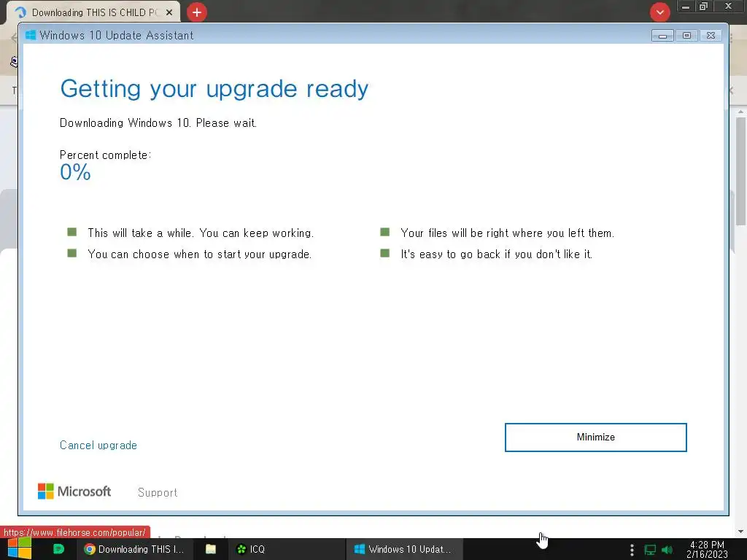The height and width of the screenshot is (560, 747).
Task: Close the browser window
Action: click(728, 7)
